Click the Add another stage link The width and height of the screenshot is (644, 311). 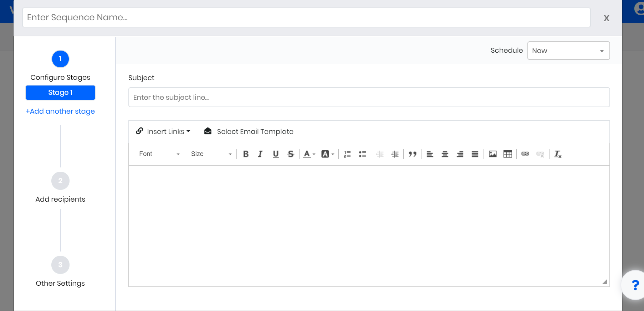(60, 111)
